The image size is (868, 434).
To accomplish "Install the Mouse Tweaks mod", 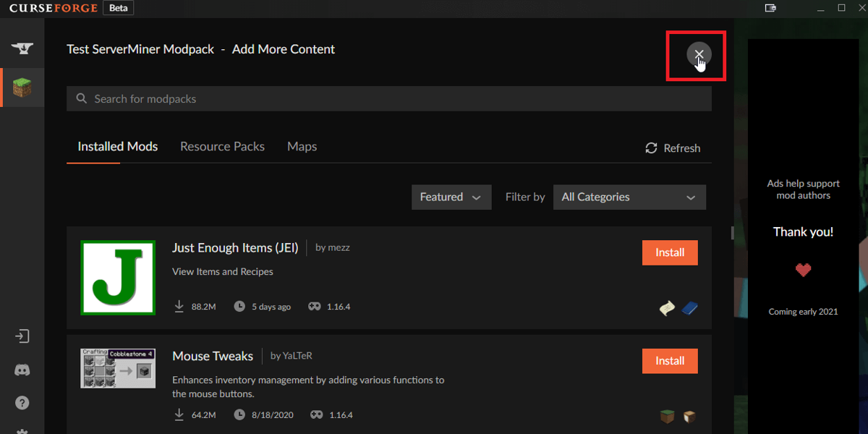I will click(x=670, y=360).
